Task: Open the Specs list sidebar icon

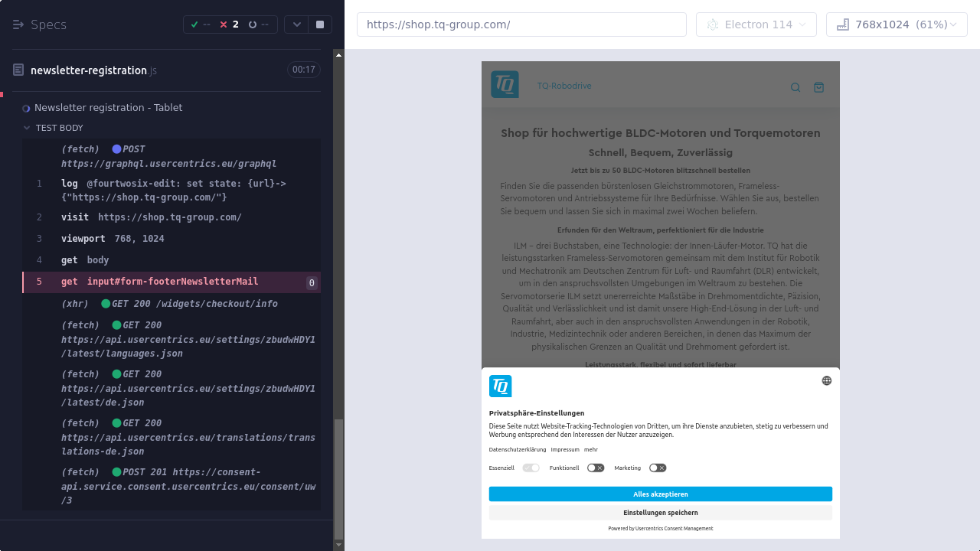Action: pos(18,24)
